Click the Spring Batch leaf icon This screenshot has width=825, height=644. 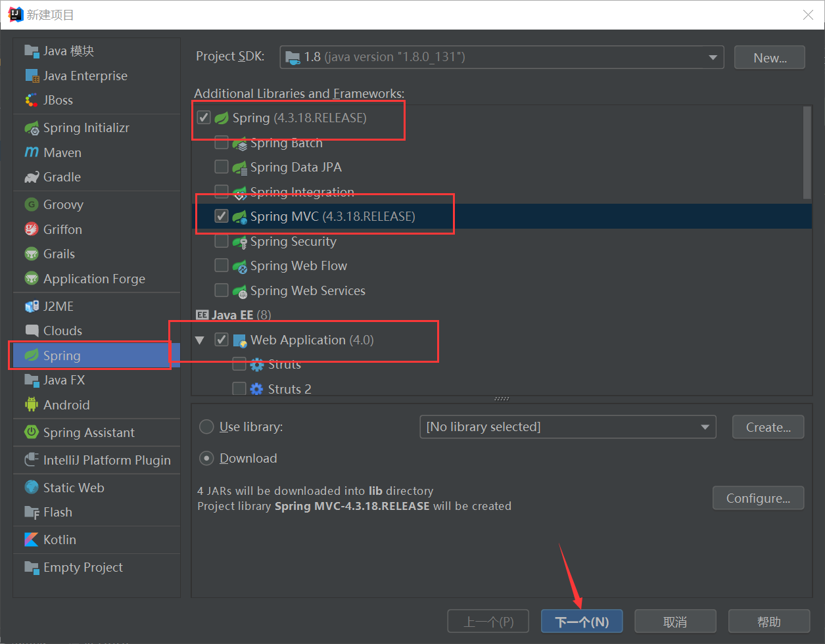pos(240,143)
